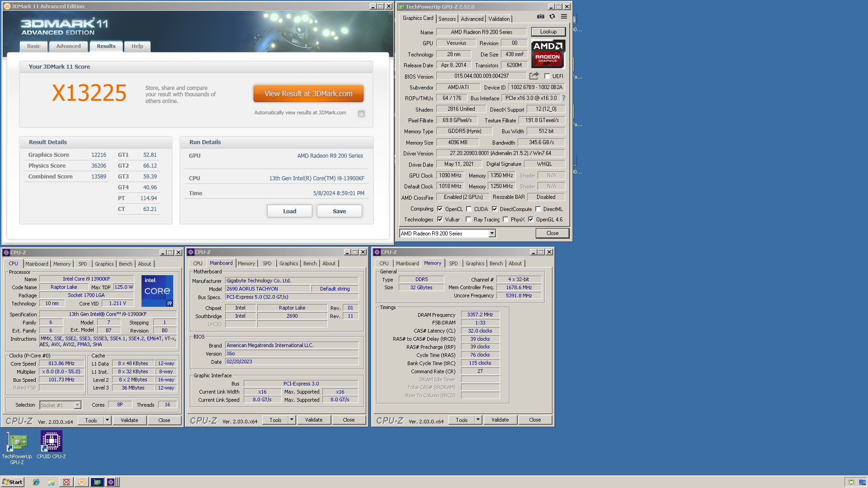The width and height of the screenshot is (868, 488).
Task: Click the DRAM Frequency value field
Action: pos(480,314)
